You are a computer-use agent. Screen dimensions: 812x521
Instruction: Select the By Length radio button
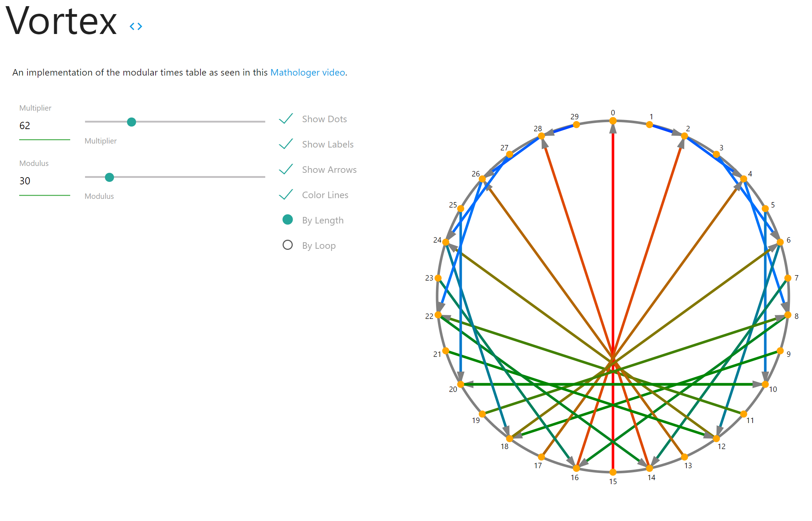coord(288,219)
